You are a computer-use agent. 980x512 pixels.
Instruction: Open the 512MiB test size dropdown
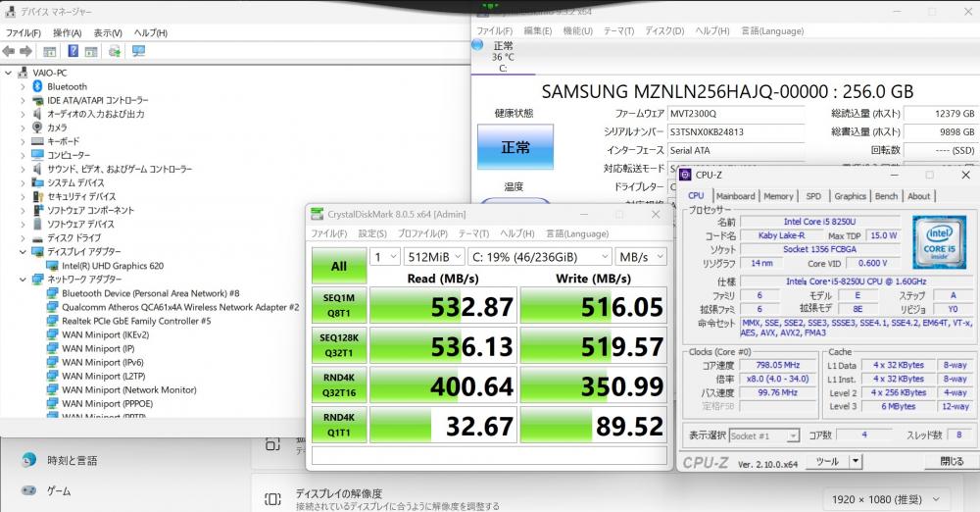434,257
